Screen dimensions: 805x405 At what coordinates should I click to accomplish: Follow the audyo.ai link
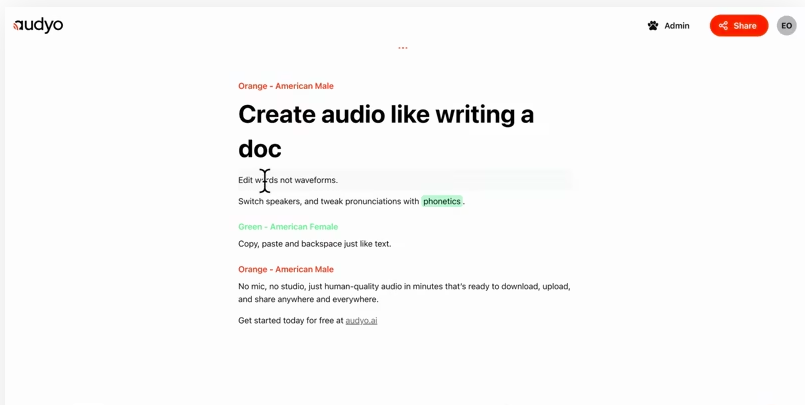(361, 321)
